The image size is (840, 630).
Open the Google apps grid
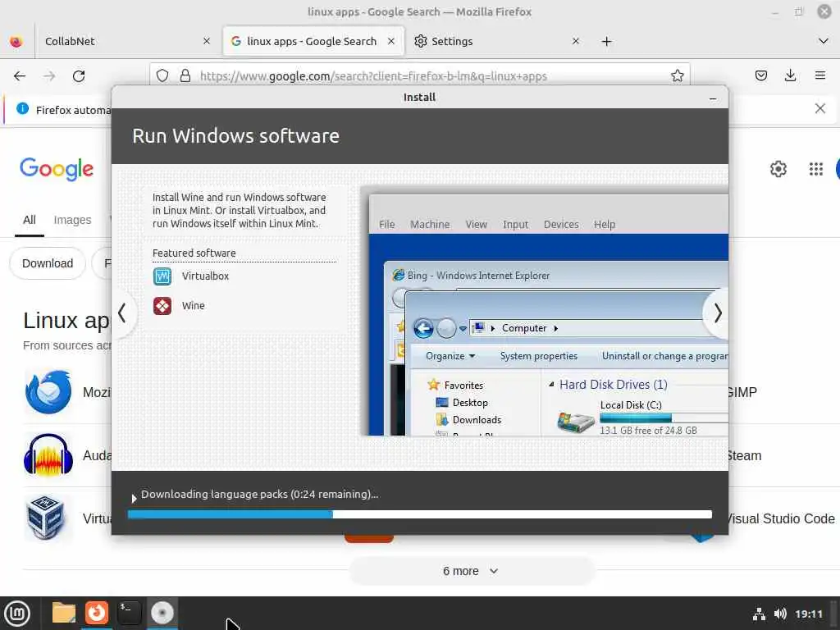pyautogui.click(x=815, y=169)
